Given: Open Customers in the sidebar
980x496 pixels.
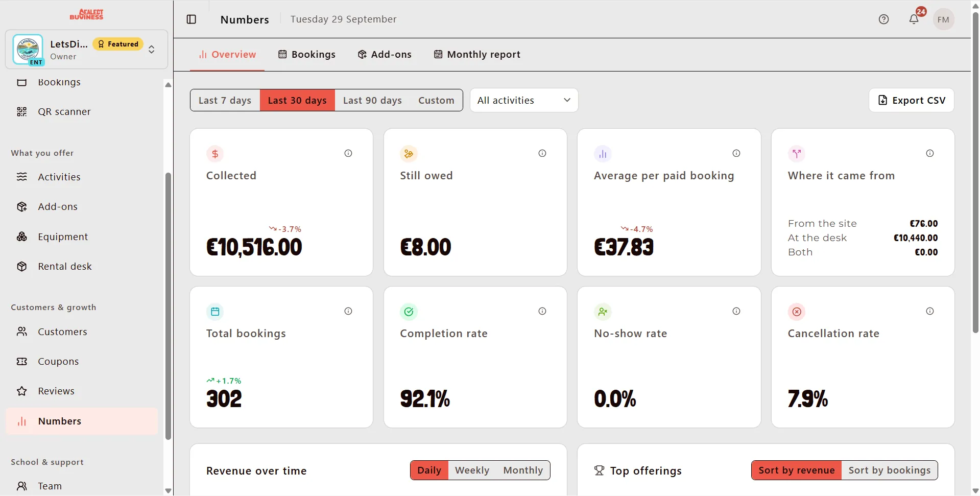Looking at the screenshot, I should pos(82,332).
